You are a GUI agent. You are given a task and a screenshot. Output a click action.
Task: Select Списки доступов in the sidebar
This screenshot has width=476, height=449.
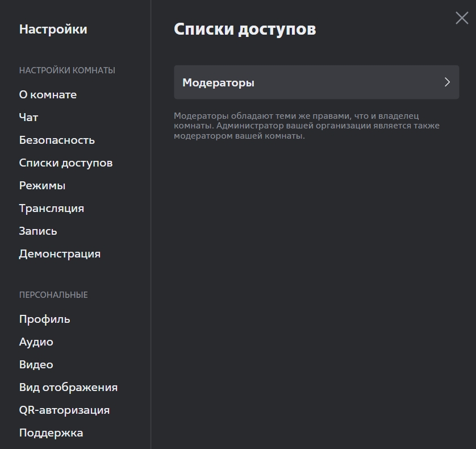pos(65,163)
